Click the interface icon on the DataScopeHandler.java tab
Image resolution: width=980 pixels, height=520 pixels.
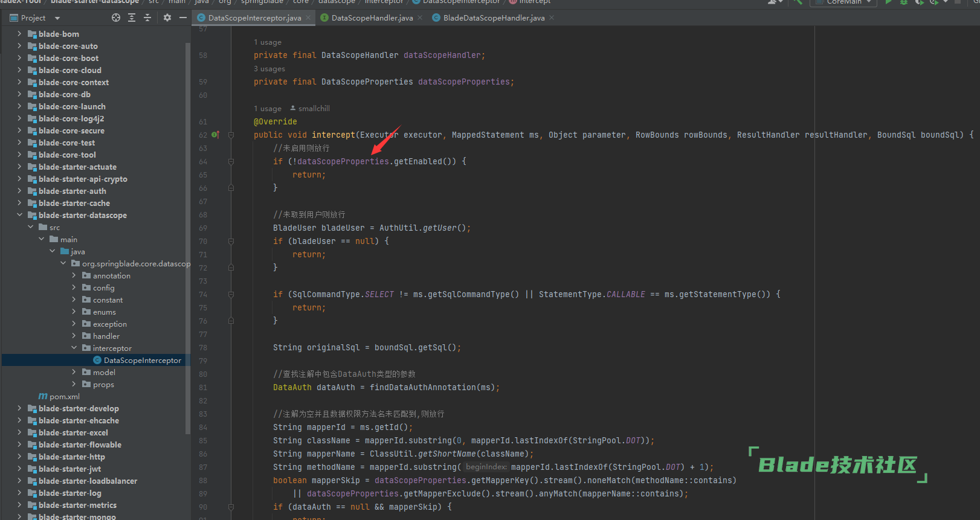pyautogui.click(x=324, y=18)
